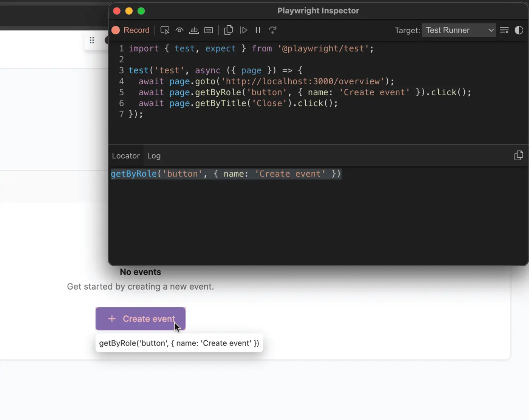Step over to the next action
Screen dimensions: 529x420
point(273,30)
